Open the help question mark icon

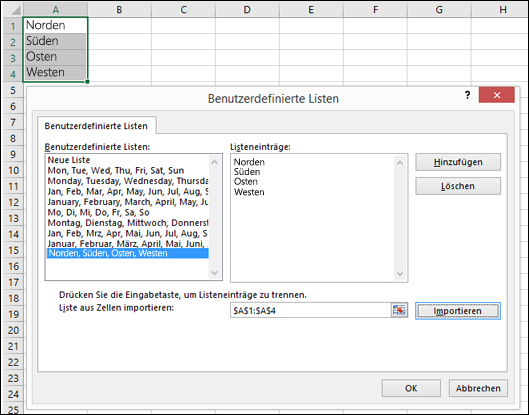tap(467, 95)
